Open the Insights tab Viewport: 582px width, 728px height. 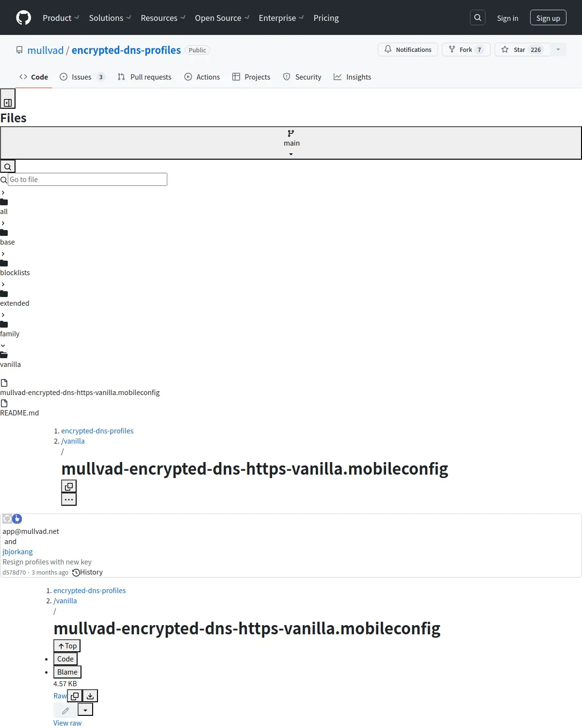pyautogui.click(x=353, y=77)
